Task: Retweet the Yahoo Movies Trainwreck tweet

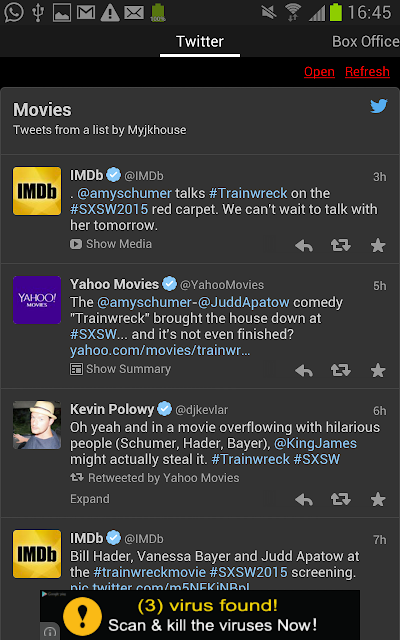Action: coord(340,370)
